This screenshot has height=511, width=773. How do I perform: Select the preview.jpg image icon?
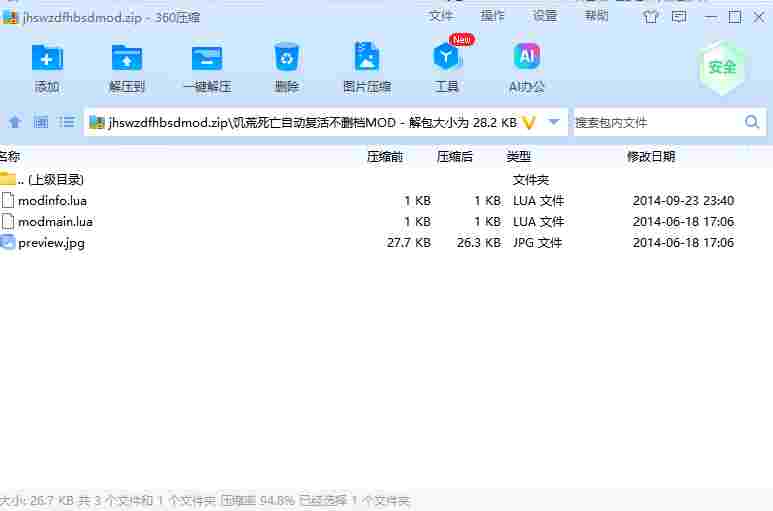coord(8,242)
